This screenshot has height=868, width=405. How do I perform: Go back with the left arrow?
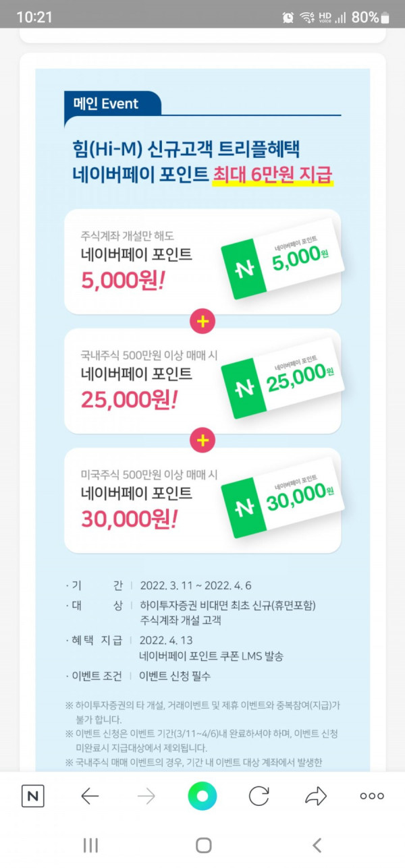click(90, 796)
